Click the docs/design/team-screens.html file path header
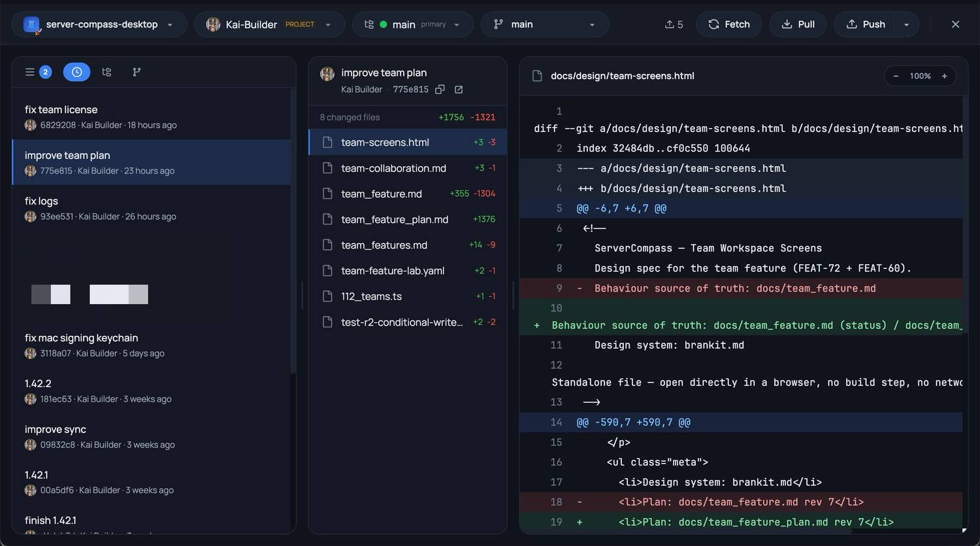Image resolution: width=980 pixels, height=546 pixels. pos(623,76)
